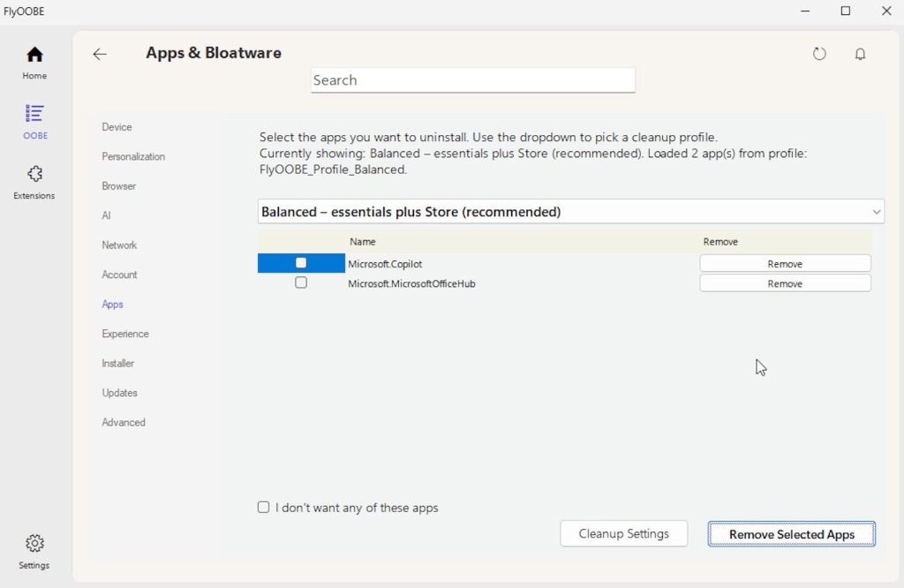Viewport: 904px width, 588px height.
Task: Go to the Personalization section
Action: (133, 156)
